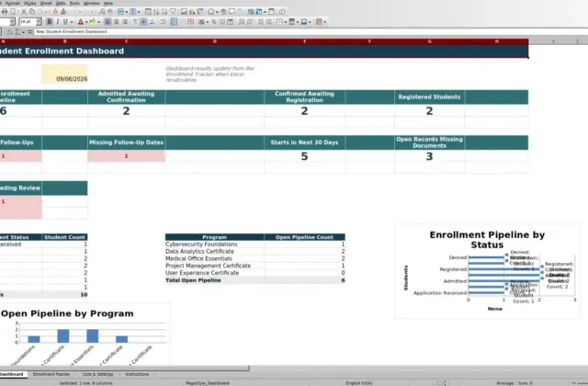Expand the Insert Columns dropdown arrow

139,12
